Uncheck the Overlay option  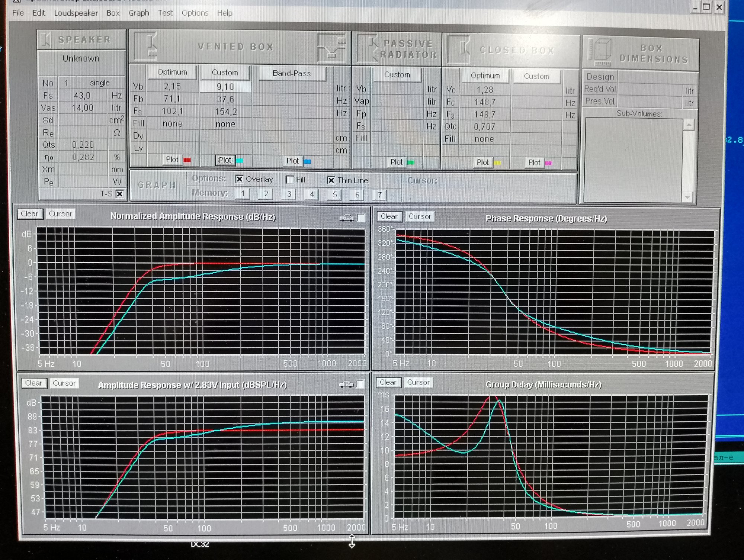[239, 179]
